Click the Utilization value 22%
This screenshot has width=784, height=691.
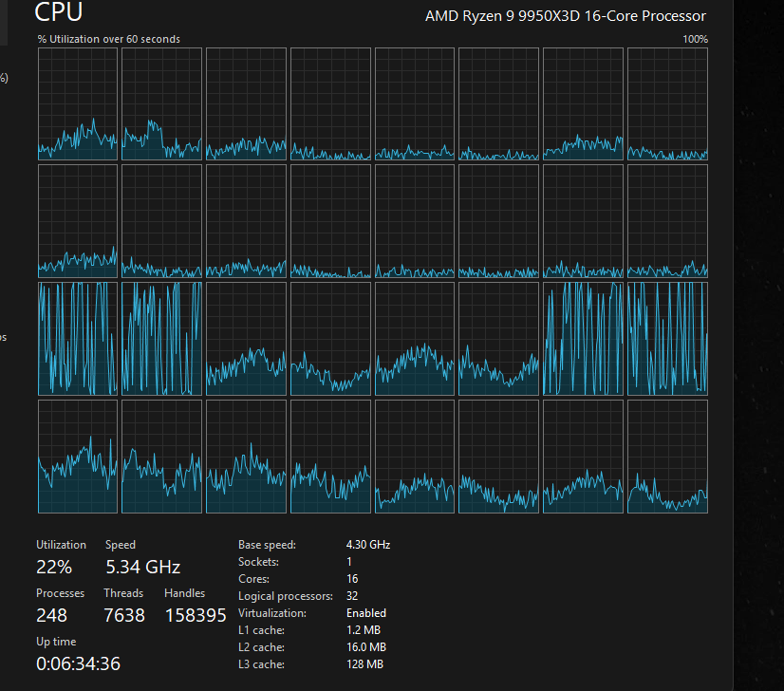(x=54, y=567)
